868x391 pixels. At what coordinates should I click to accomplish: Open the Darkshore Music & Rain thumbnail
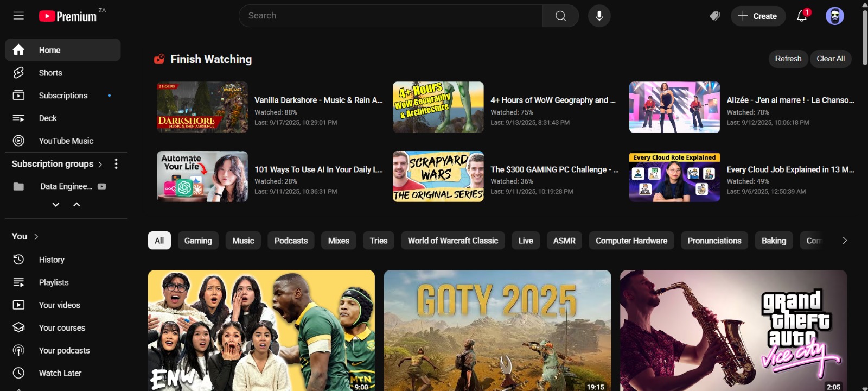202,107
